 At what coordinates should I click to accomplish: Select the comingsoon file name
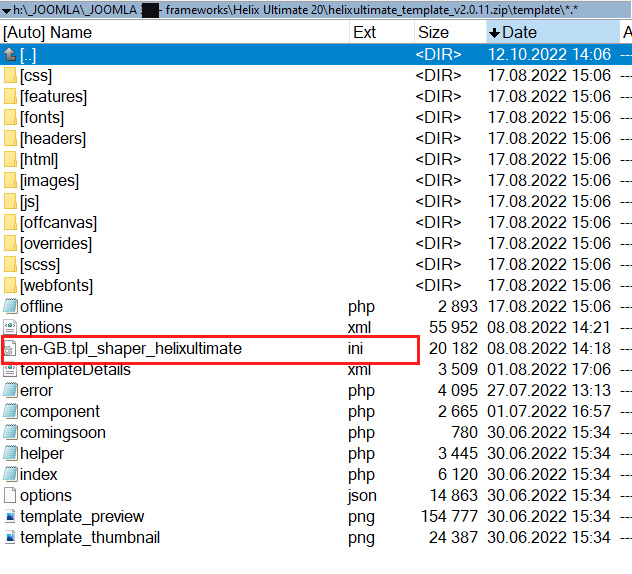point(63,433)
